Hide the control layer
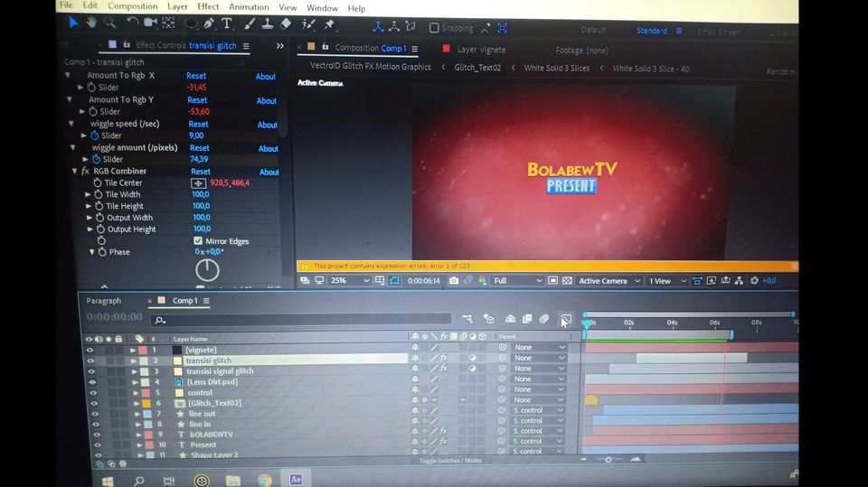 pos(93,392)
